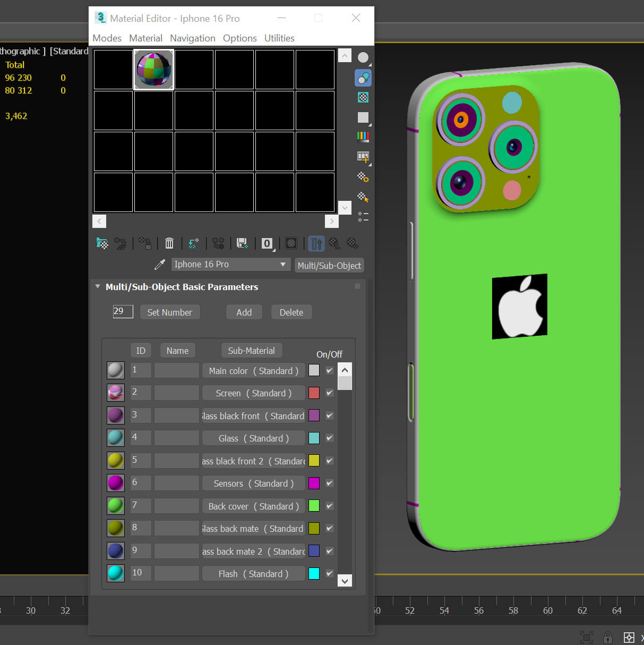Click the Video Color Check icon
The image size is (644, 645).
tap(363, 137)
